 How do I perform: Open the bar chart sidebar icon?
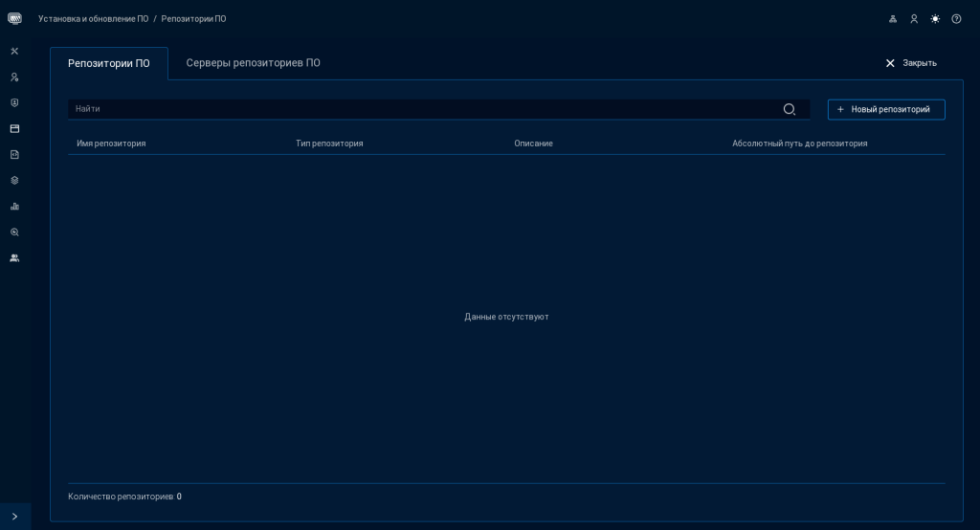tap(14, 206)
